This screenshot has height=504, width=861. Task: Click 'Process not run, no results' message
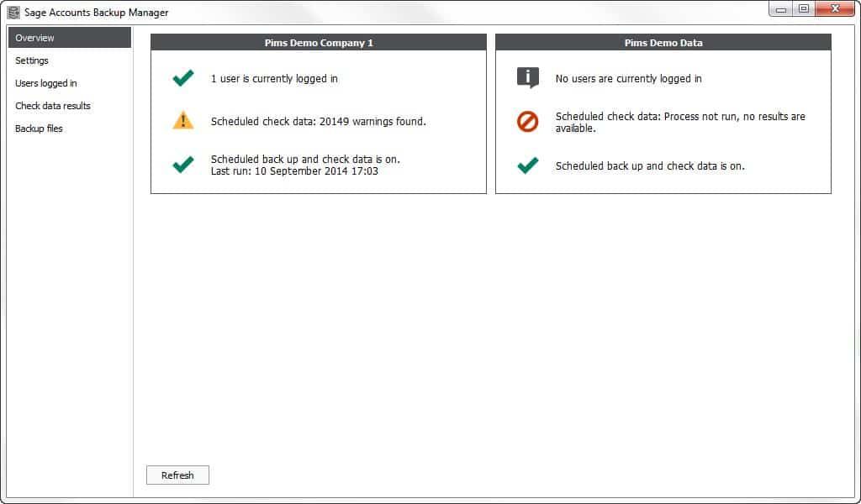pos(680,122)
